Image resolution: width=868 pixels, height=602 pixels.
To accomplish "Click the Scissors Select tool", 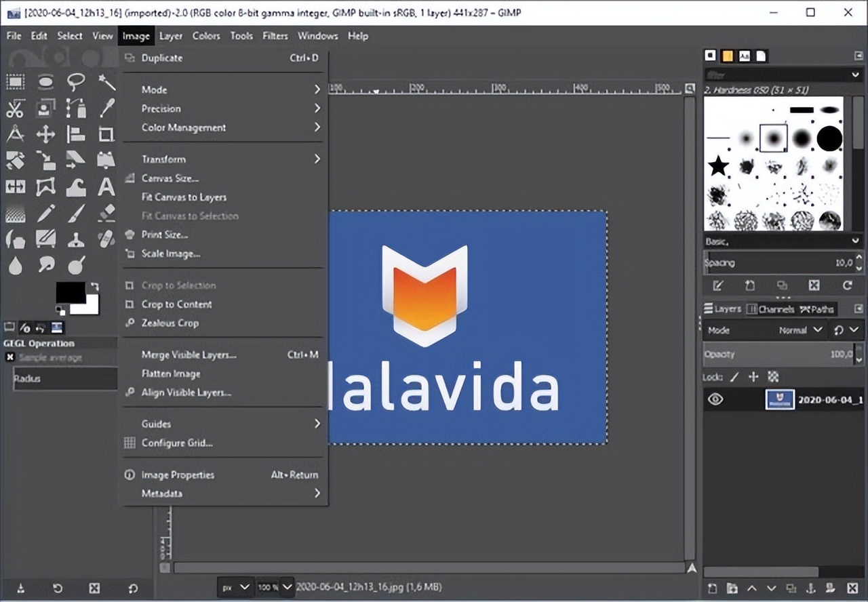I will pyautogui.click(x=15, y=108).
